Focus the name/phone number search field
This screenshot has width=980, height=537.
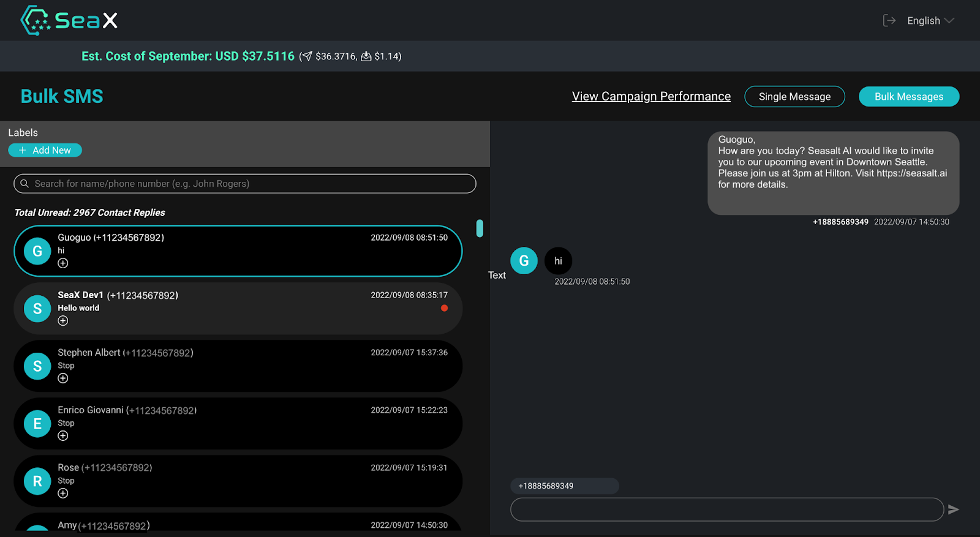tap(245, 184)
